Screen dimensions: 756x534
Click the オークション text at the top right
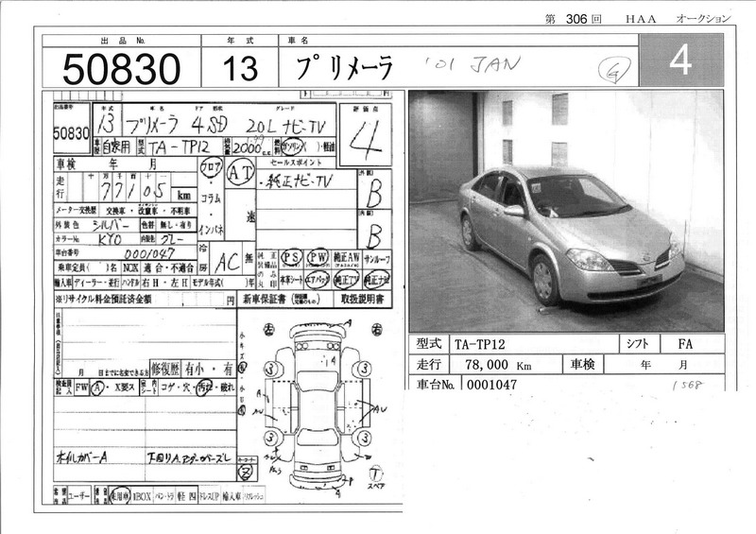[x=703, y=19]
